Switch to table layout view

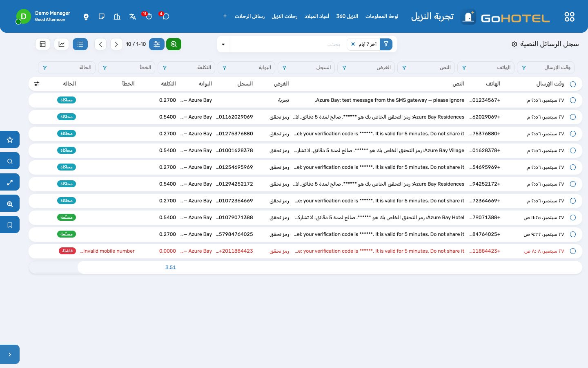point(43,44)
